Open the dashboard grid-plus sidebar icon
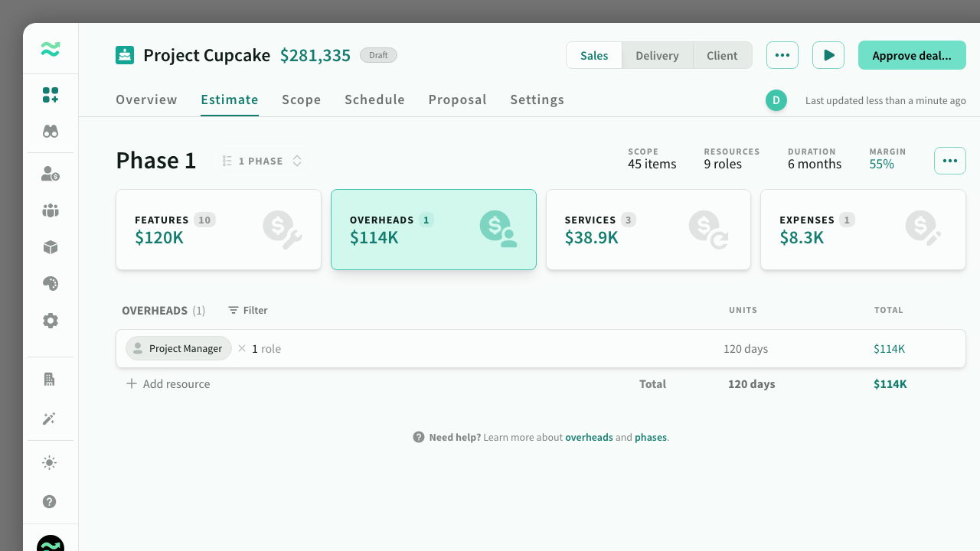980x551 pixels. tap(51, 95)
